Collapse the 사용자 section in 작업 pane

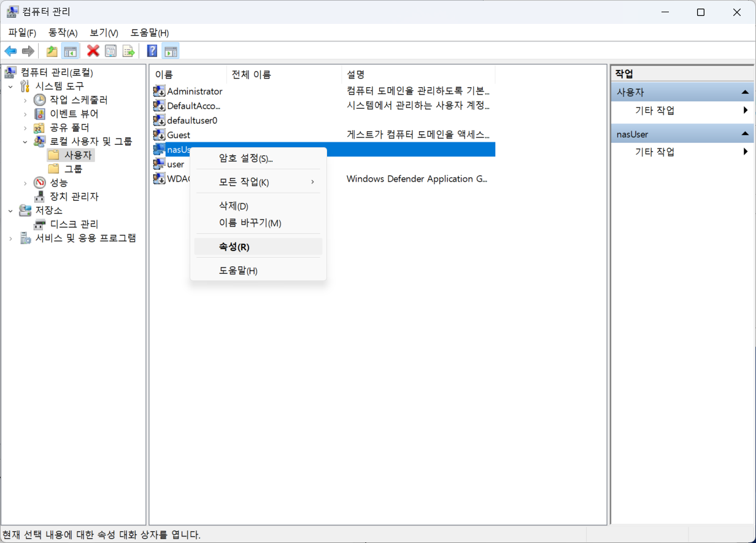tap(744, 92)
